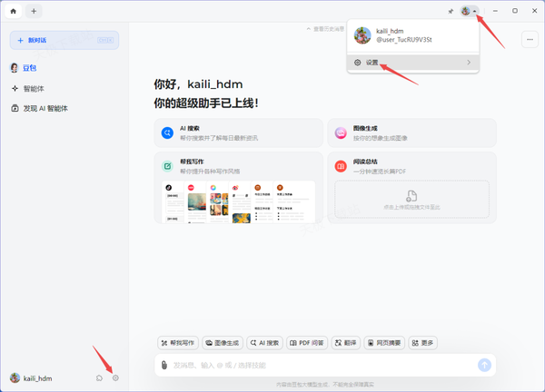545x392 pixels.
Task: Select the PDF 问答 skill chip
Action: click(307, 343)
